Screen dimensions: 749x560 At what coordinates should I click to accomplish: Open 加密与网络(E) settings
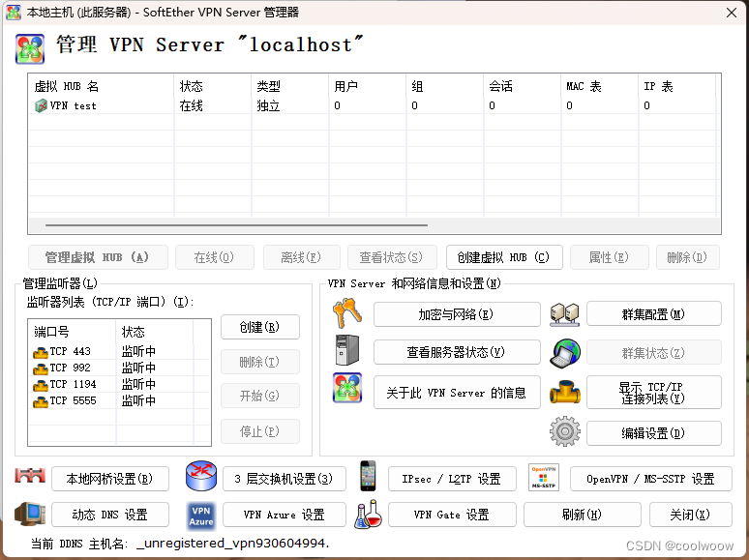click(457, 314)
